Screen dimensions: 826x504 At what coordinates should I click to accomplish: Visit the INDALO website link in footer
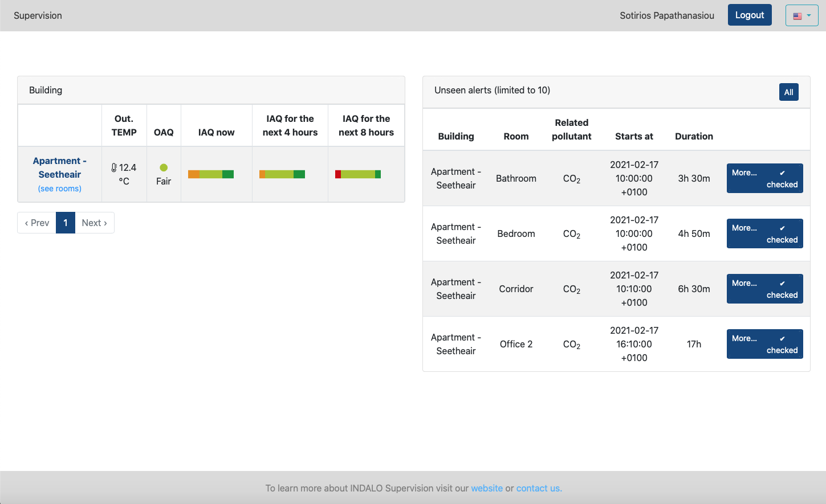pos(487,488)
